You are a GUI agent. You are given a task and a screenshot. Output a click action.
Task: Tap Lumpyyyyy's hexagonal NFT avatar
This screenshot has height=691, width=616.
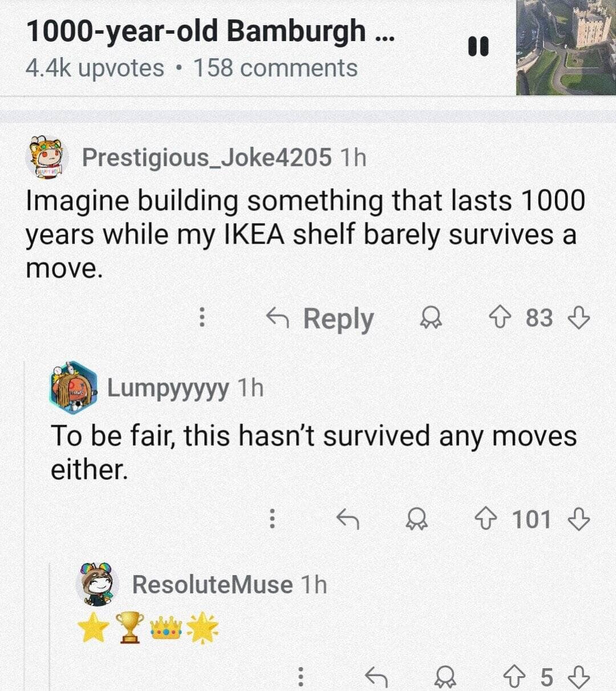(x=72, y=388)
